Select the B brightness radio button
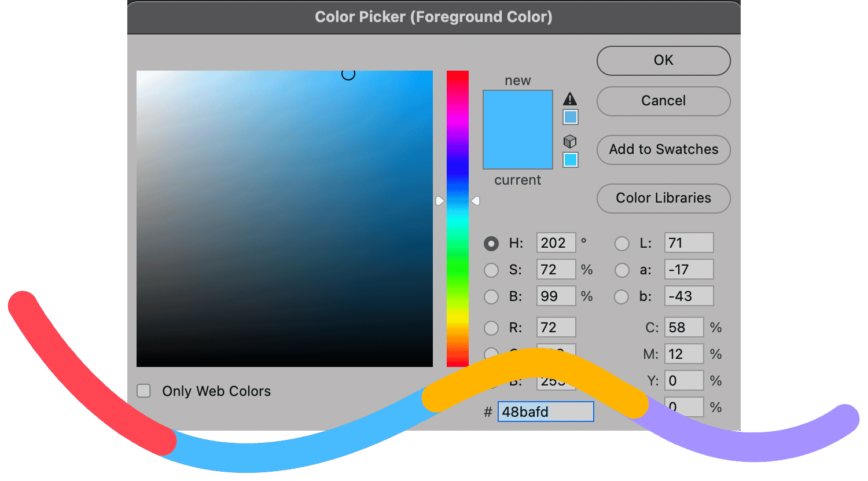868x481 pixels. pos(491,297)
